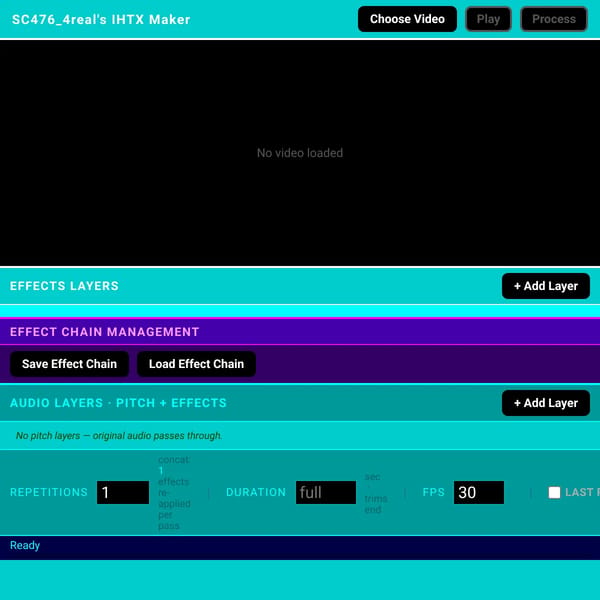Add a layer under Effects Layers
Image resolution: width=600 pixels, height=600 pixels.
[546, 286]
